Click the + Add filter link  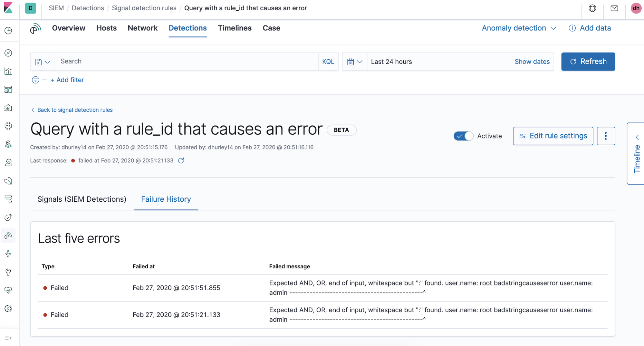67,80
